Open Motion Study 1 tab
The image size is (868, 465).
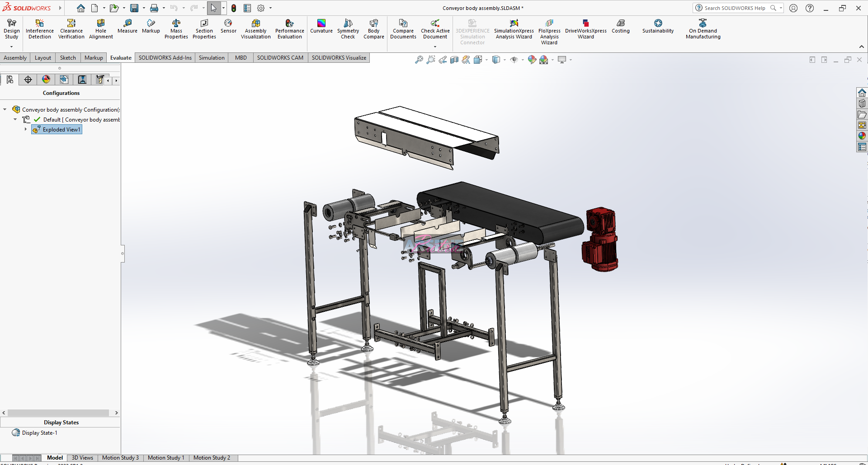[x=166, y=458]
